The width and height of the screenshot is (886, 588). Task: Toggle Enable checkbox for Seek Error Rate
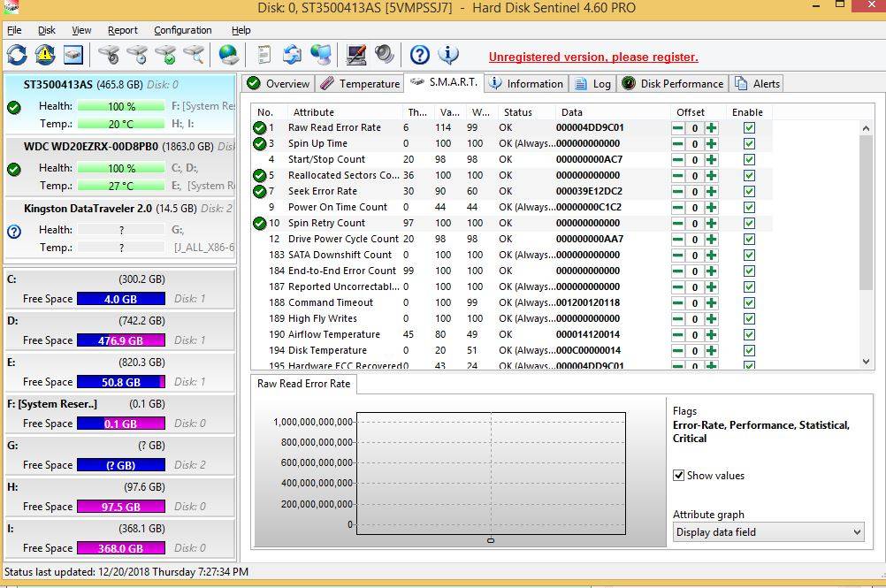pyautogui.click(x=749, y=191)
